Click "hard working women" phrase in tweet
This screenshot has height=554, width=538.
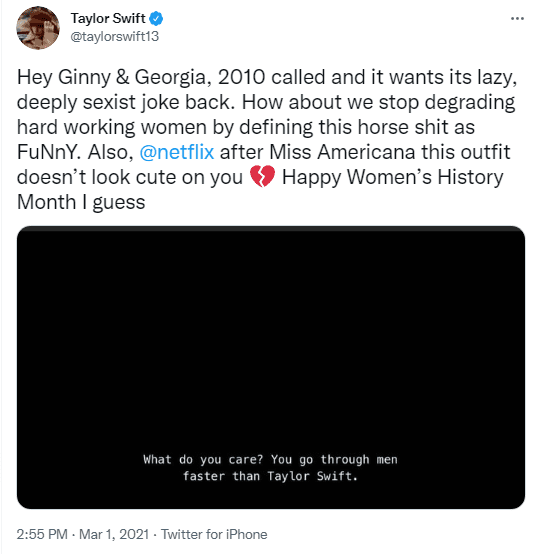[x=112, y=127]
